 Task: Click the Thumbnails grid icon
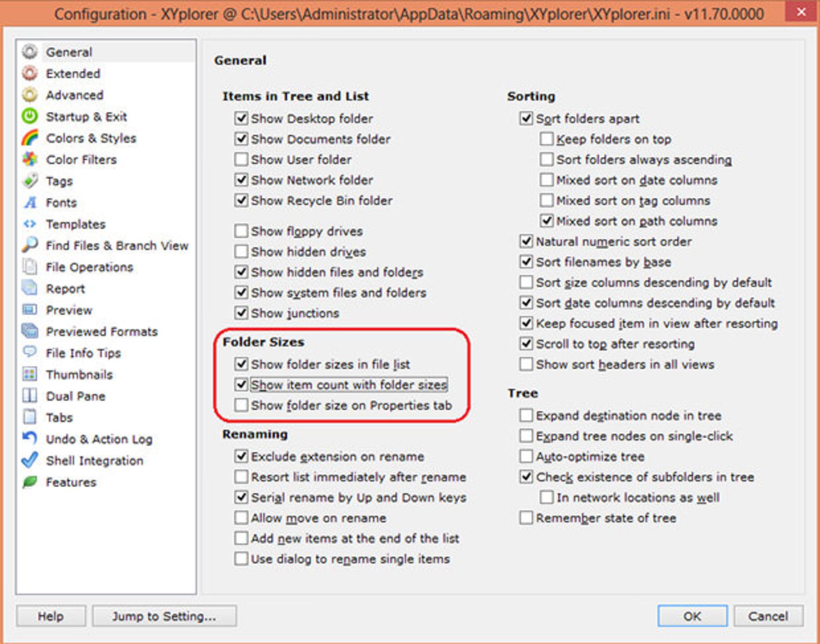click(x=30, y=374)
